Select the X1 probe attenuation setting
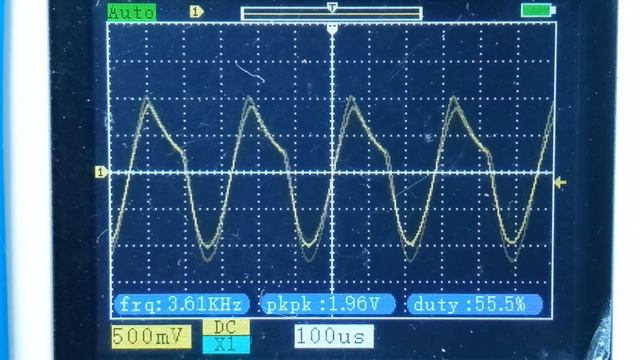640x360 pixels. click(226, 344)
